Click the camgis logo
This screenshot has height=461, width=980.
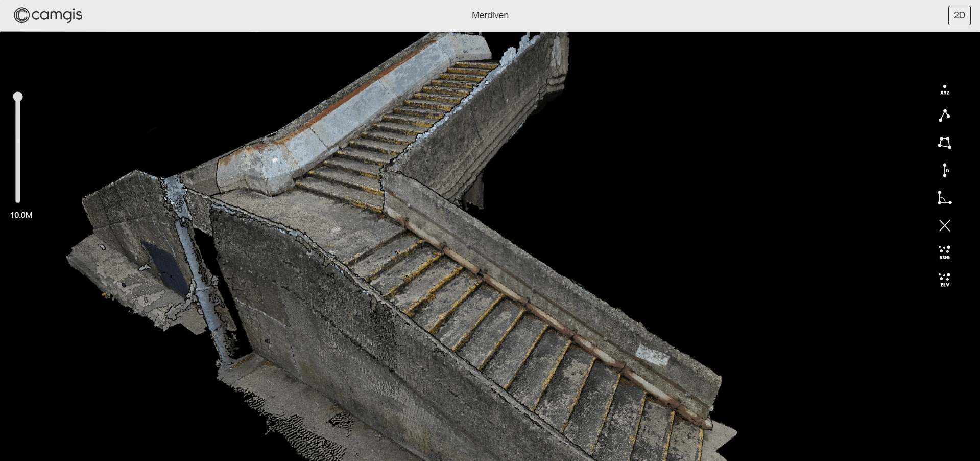(48, 15)
